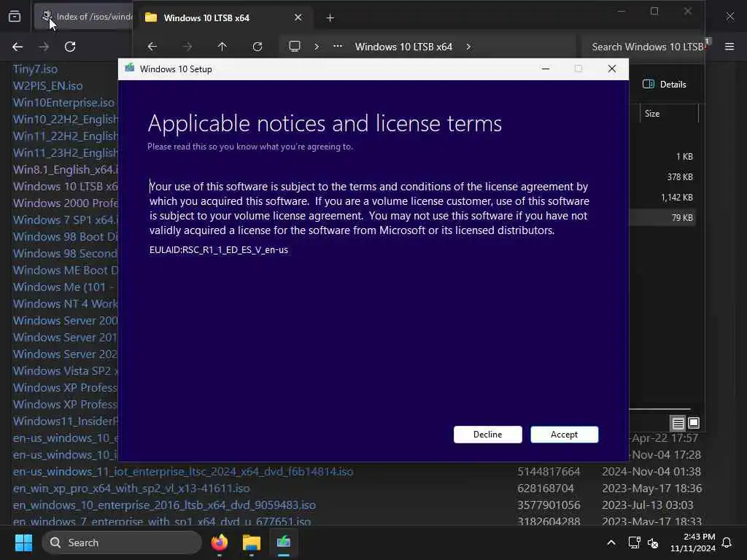Add a new File Explorer tab
The height and width of the screenshot is (560, 747).
pyautogui.click(x=330, y=18)
